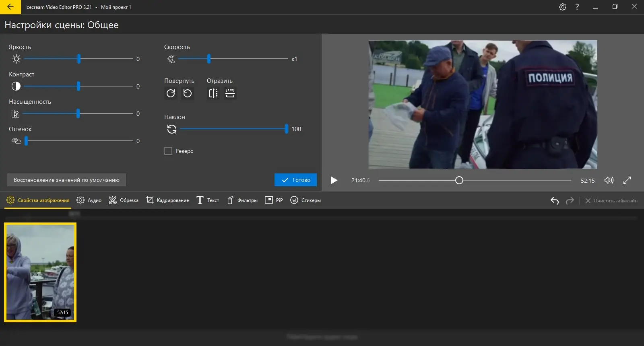Click the undo arrow icon
The height and width of the screenshot is (346, 644).
coord(555,200)
